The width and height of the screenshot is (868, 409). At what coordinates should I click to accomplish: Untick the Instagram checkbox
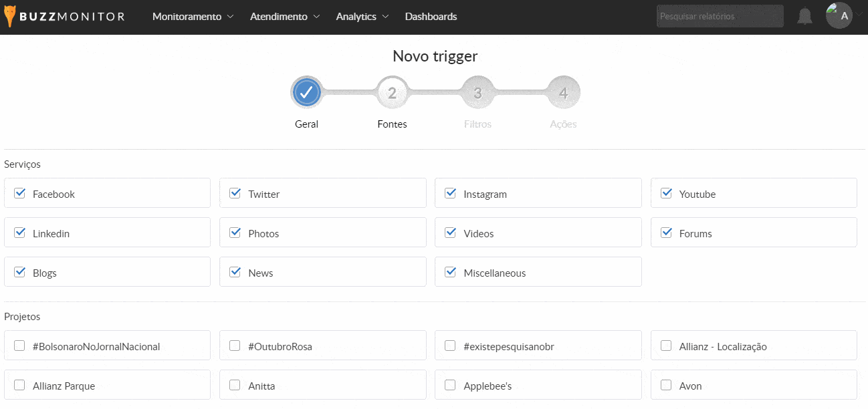pos(451,194)
